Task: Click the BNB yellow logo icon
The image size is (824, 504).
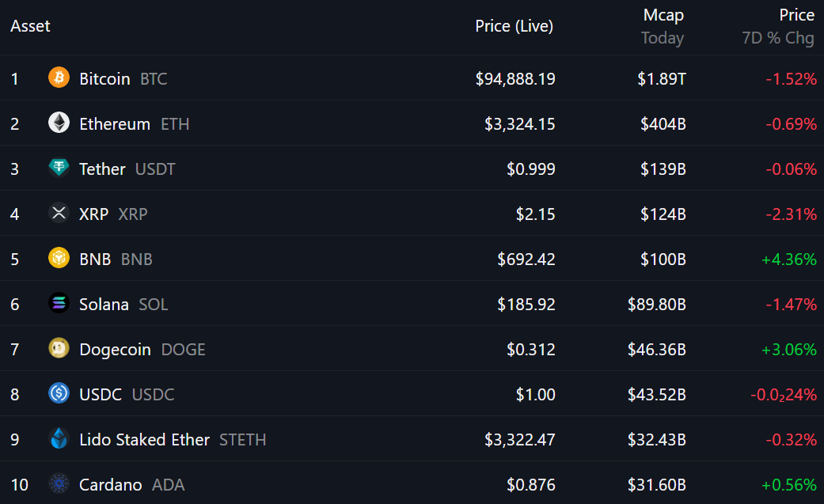Action: point(59,259)
